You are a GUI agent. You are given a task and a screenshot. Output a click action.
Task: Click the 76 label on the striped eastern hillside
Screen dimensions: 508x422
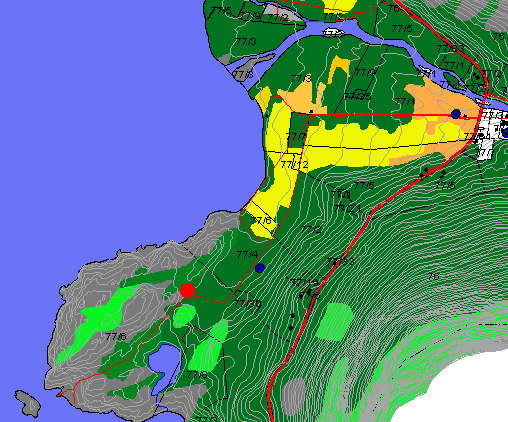(433, 276)
